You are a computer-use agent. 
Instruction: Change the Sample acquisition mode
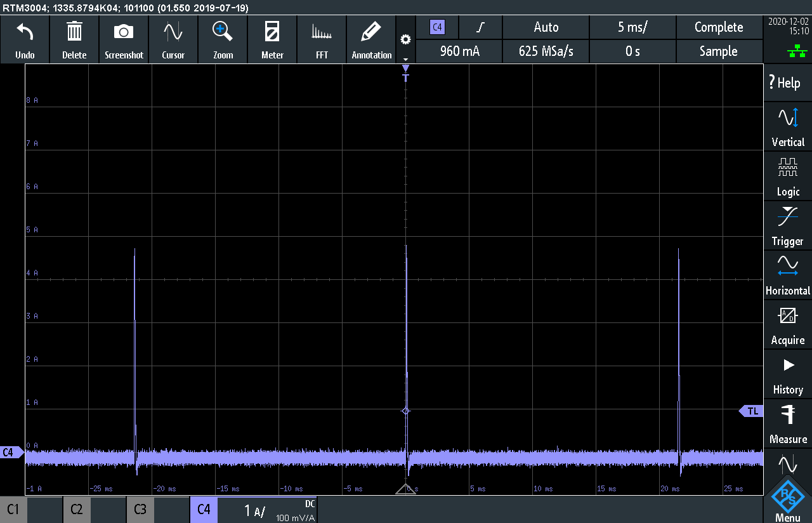[719, 51]
